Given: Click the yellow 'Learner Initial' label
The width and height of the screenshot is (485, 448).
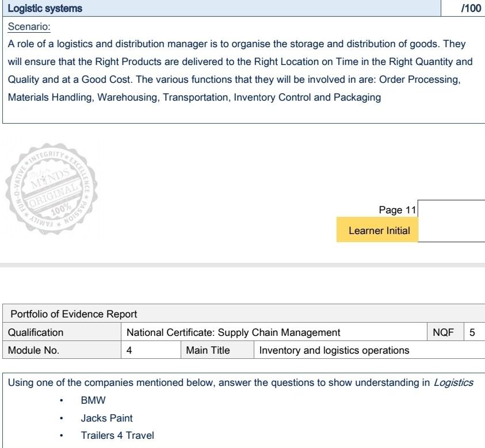Looking at the screenshot, I should [x=377, y=229].
